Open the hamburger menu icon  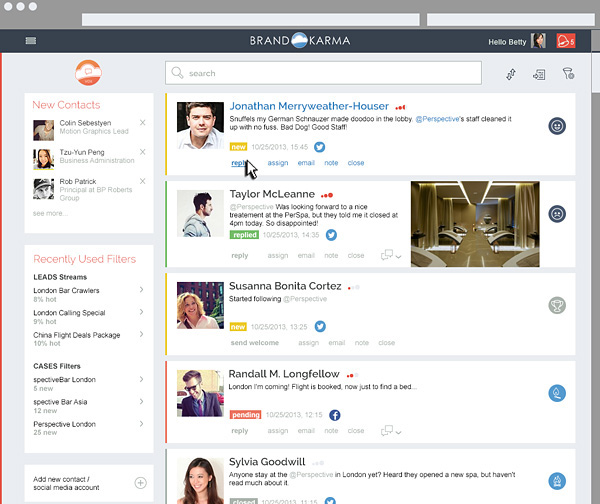pyautogui.click(x=31, y=41)
